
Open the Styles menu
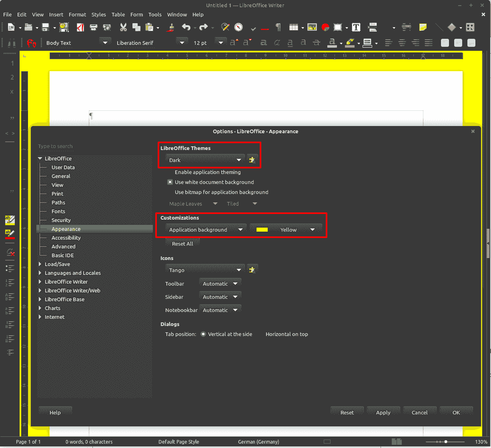(x=98, y=14)
